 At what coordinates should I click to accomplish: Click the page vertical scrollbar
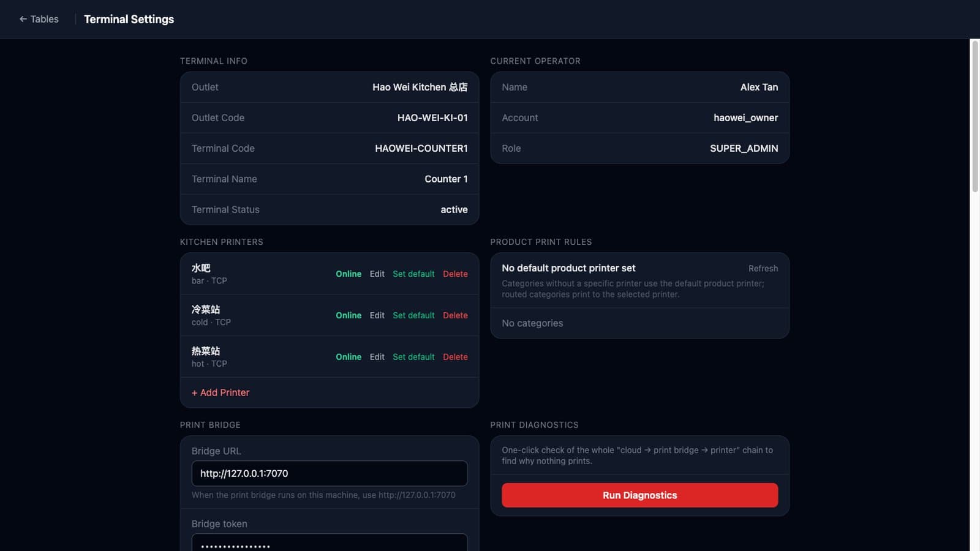pyautogui.click(x=974, y=116)
